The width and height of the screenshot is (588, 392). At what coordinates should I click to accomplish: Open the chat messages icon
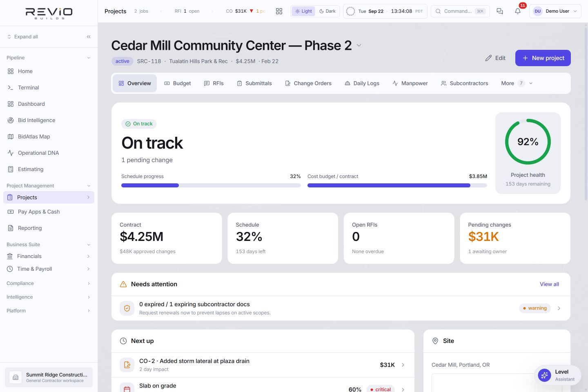coord(499,11)
